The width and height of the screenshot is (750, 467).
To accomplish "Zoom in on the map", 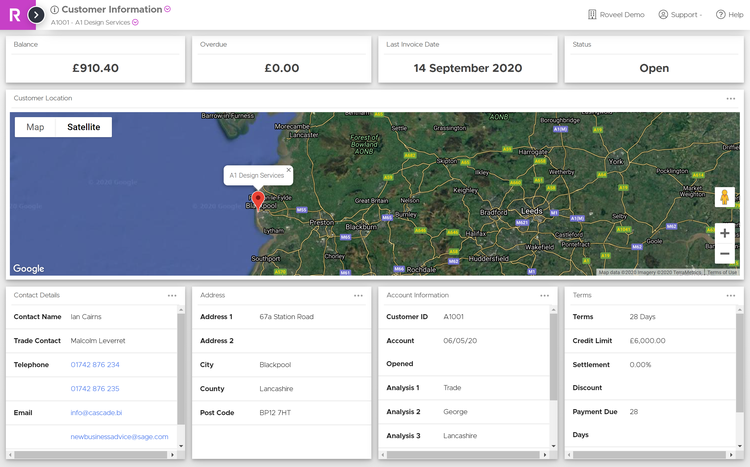I will click(x=724, y=233).
